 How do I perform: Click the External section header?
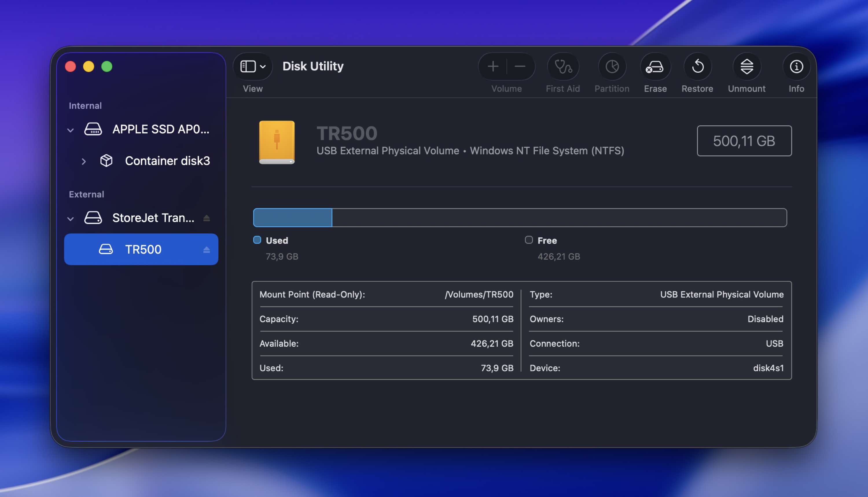click(86, 194)
